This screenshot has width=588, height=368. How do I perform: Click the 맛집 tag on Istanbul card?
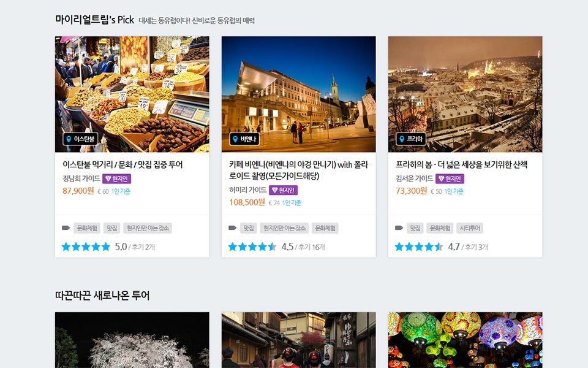(x=111, y=228)
